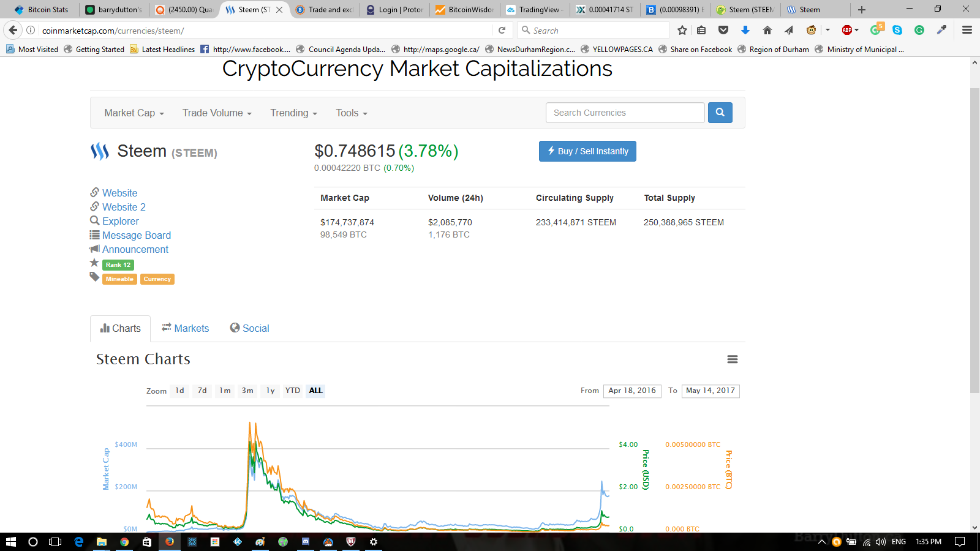Screen dimensions: 980x551
Task: Show hidden system tray icons chevron
Action: click(821, 542)
